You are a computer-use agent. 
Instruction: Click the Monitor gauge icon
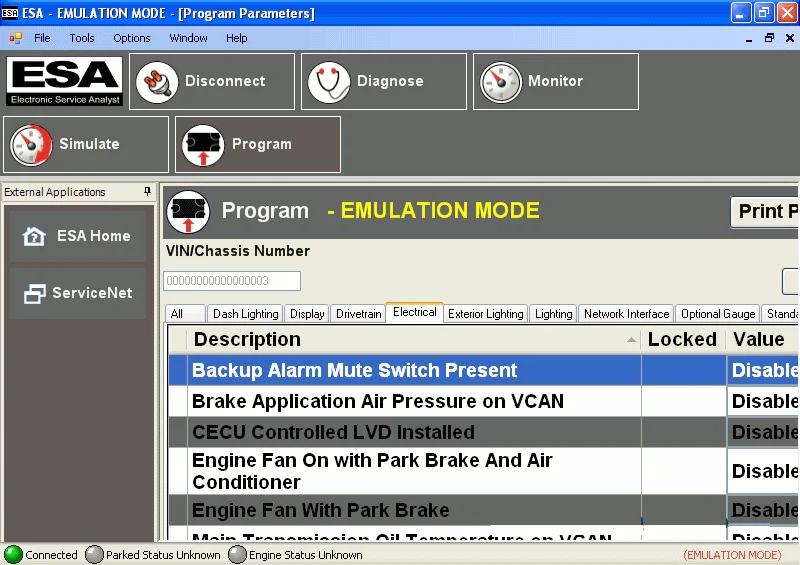point(501,82)
